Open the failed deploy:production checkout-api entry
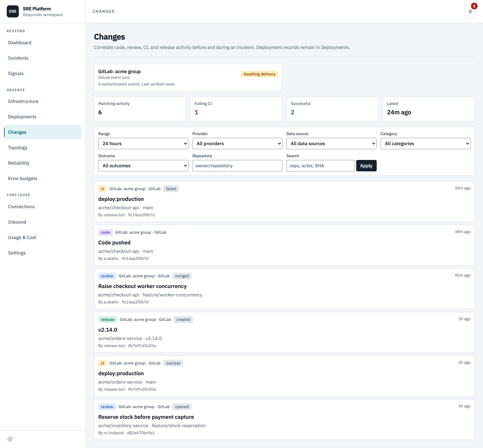This screenshot has height=448, width=483. (284, 202)
